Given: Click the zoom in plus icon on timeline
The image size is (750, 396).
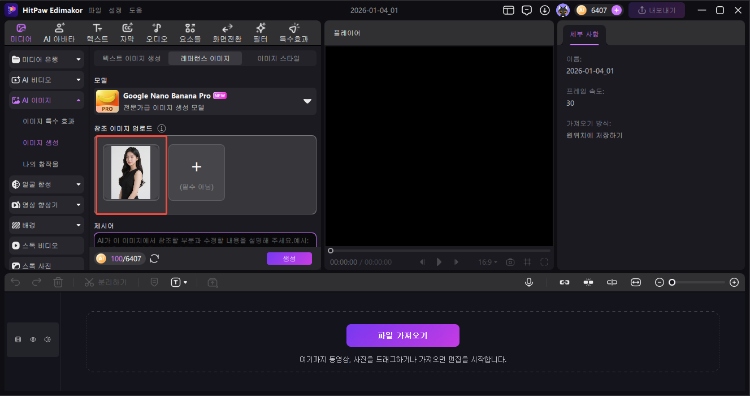Looking at the screenshot, I should (x=734, y=283).
